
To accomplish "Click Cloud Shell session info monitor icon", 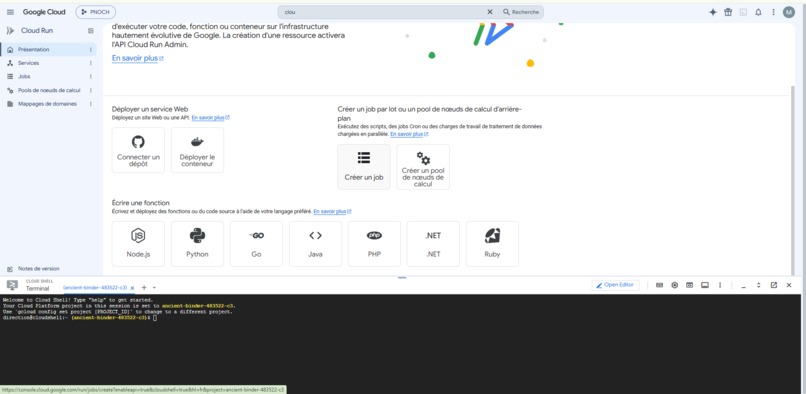I will click(x=705, y=285).
